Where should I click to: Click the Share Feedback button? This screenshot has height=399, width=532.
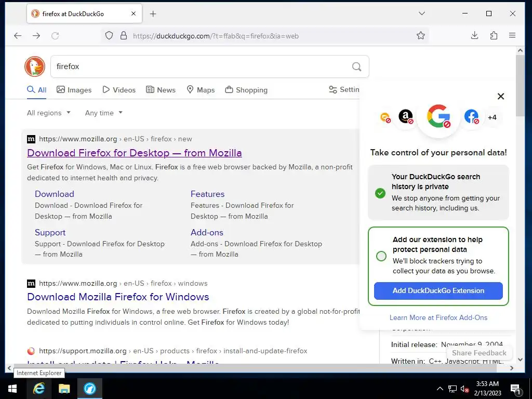479,353
